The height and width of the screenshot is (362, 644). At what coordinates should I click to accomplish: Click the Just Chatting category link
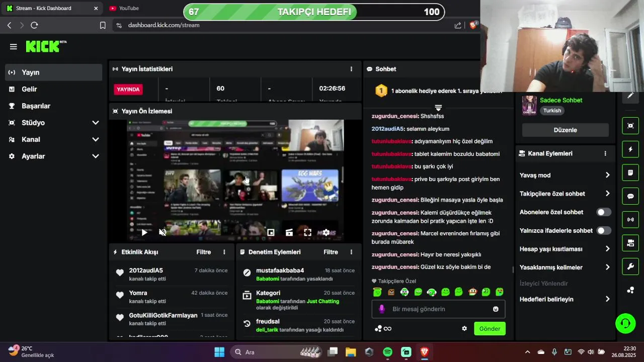323,301
